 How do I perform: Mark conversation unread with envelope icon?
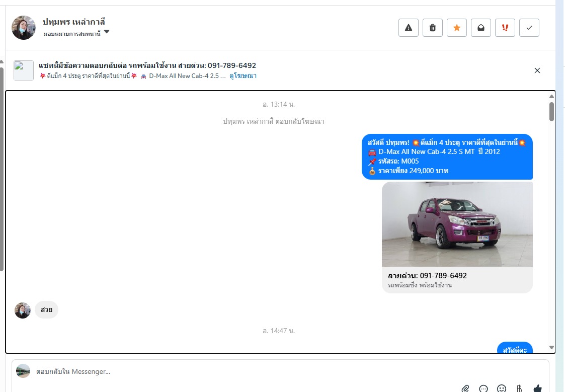click(480, 28)
